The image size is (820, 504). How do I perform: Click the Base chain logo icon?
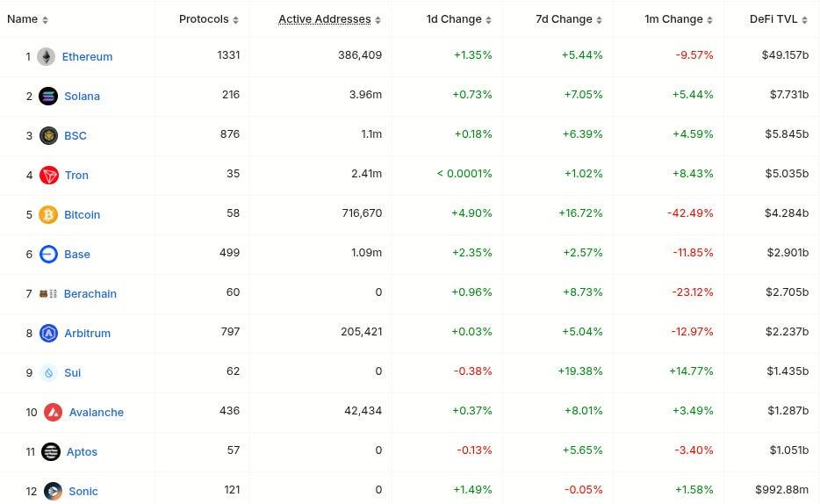[x=48, y=254]
